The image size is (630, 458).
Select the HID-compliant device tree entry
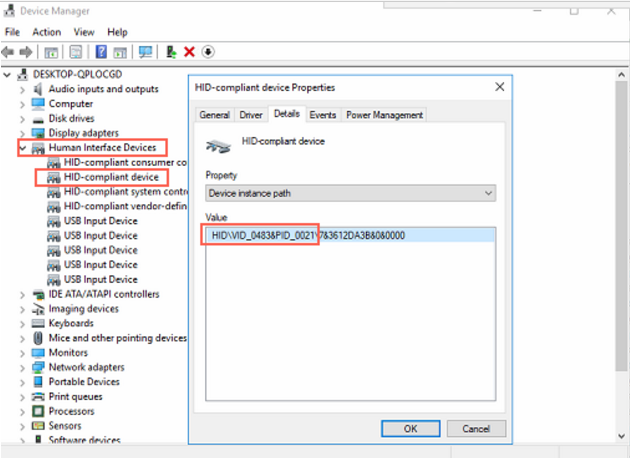[x=110, y=177]
